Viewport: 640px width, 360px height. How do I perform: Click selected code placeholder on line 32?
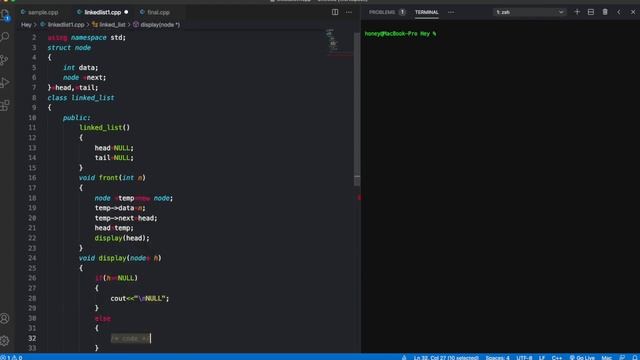coord(130,338)
